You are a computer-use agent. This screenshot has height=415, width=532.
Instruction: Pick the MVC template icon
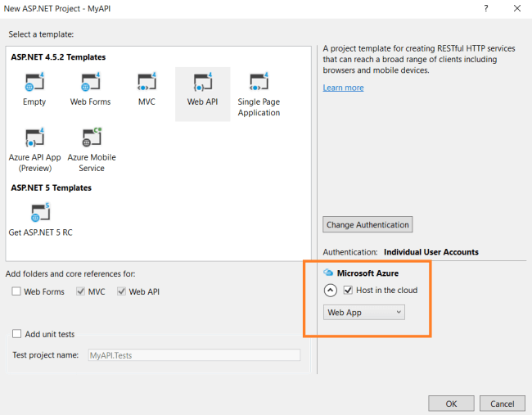(147, 82)
